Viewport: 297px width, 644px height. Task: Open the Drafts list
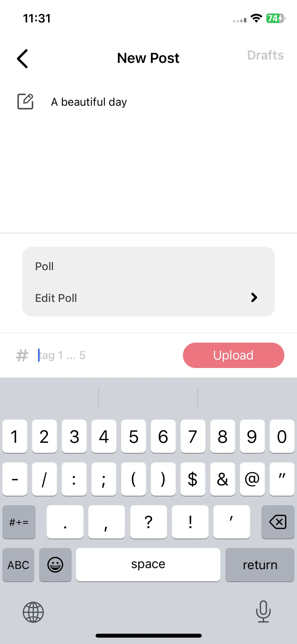click(265, 55)
